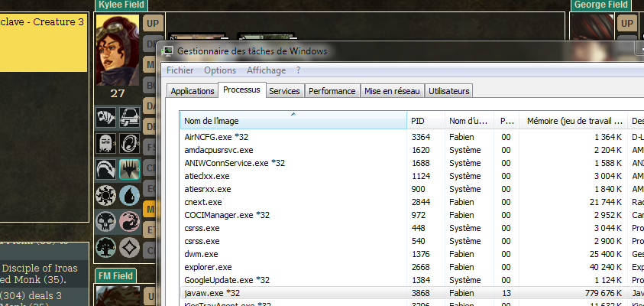
Task: Click the black skull mana icon
Action: tap(106, 222)
